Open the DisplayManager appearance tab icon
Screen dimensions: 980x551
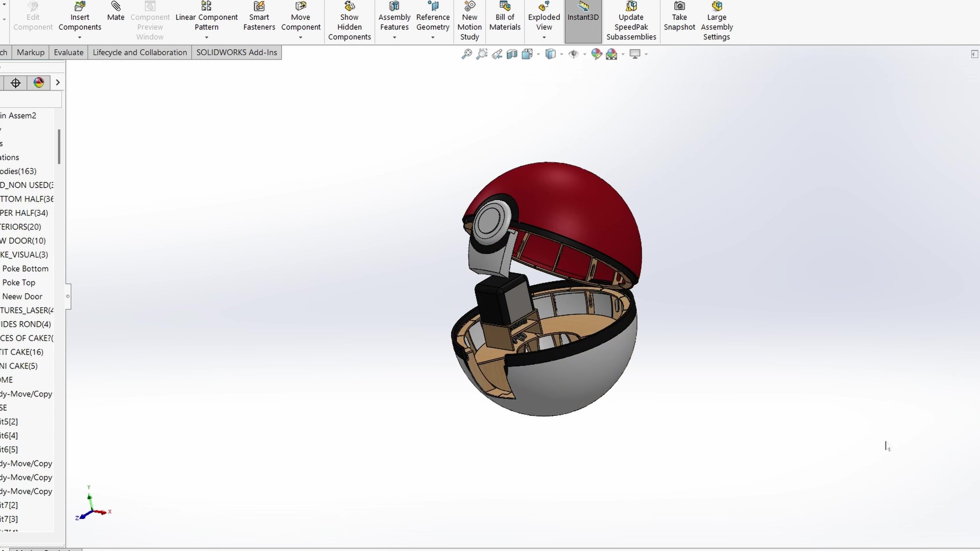[38, 83]
